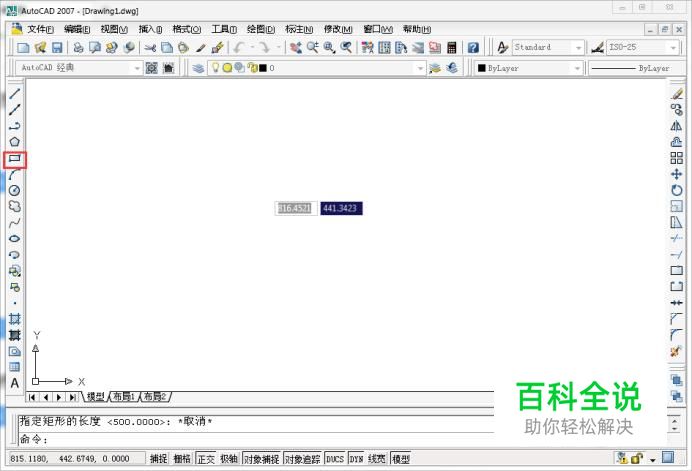Toggle 栅格 grid display in status bar
This screenshot has width=692, height=471.
[181, 459]
